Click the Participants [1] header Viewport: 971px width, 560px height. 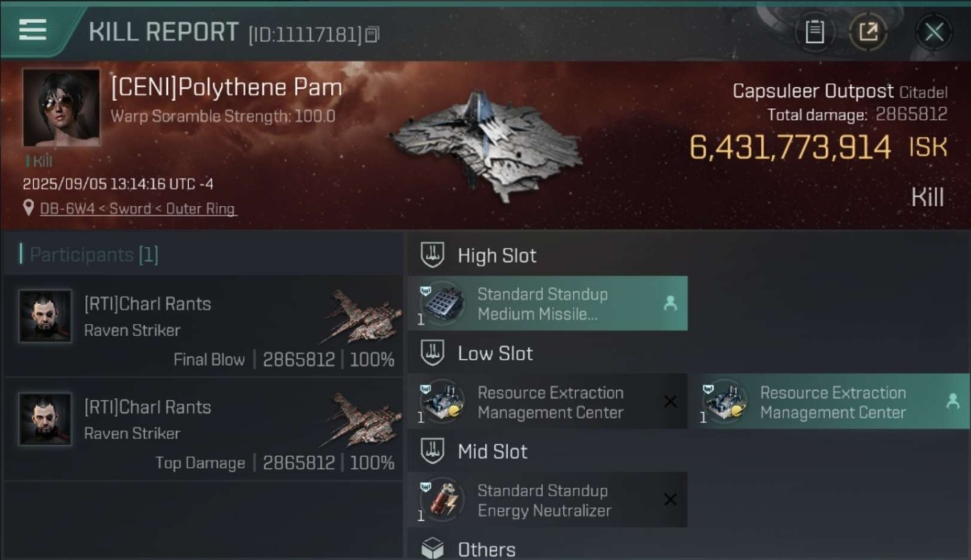point(90,255)
